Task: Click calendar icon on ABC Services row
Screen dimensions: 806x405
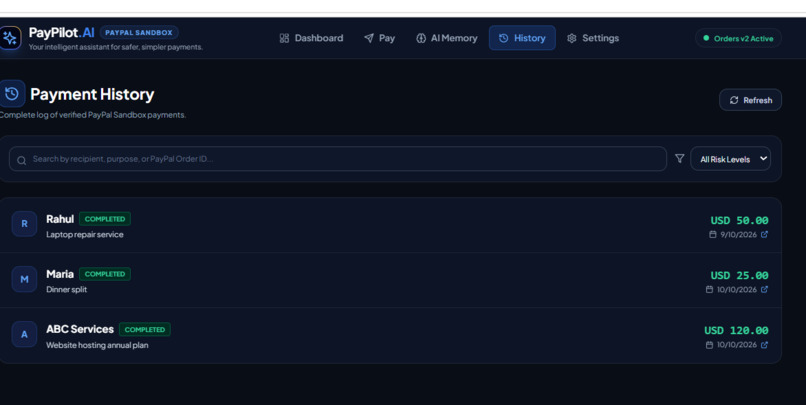Action: tap(709, 345)
